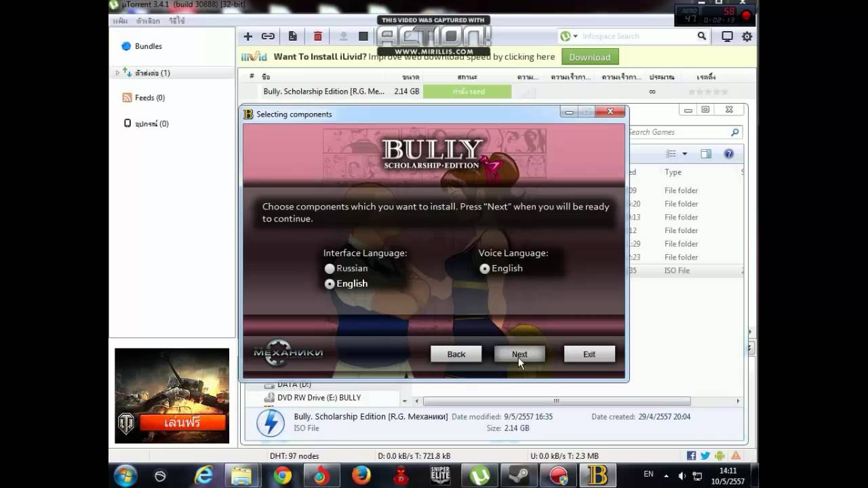Open Steam from the taskbar
868x488 pixels.
[x=519, y=476]
